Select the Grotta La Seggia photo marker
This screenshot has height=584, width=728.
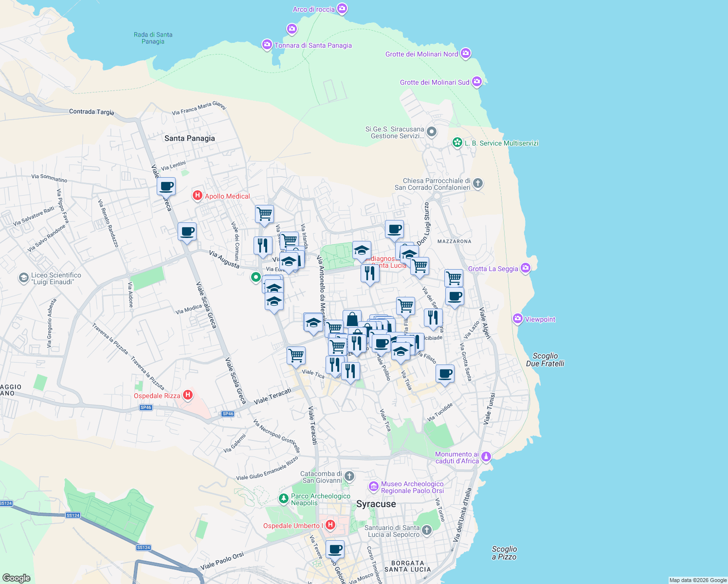tap(525, 268)
